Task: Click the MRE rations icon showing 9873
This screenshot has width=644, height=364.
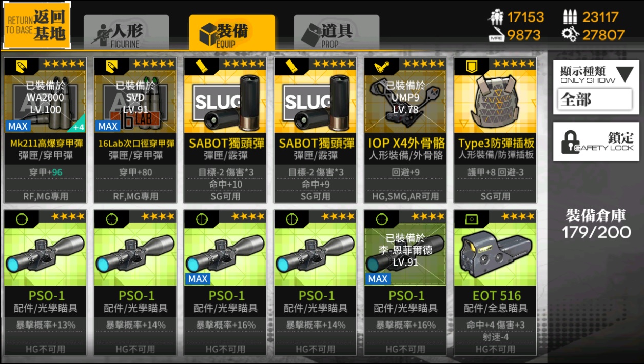Action: (496, 35)
